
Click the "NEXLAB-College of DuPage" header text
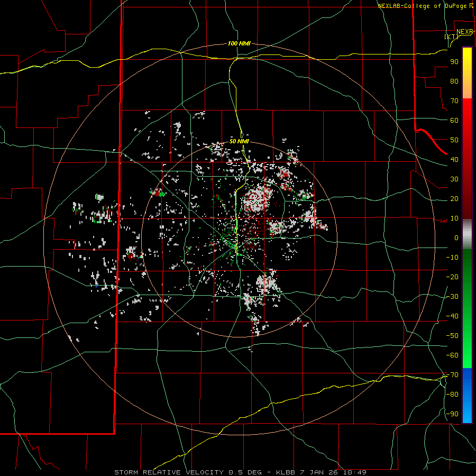(422, 6)
